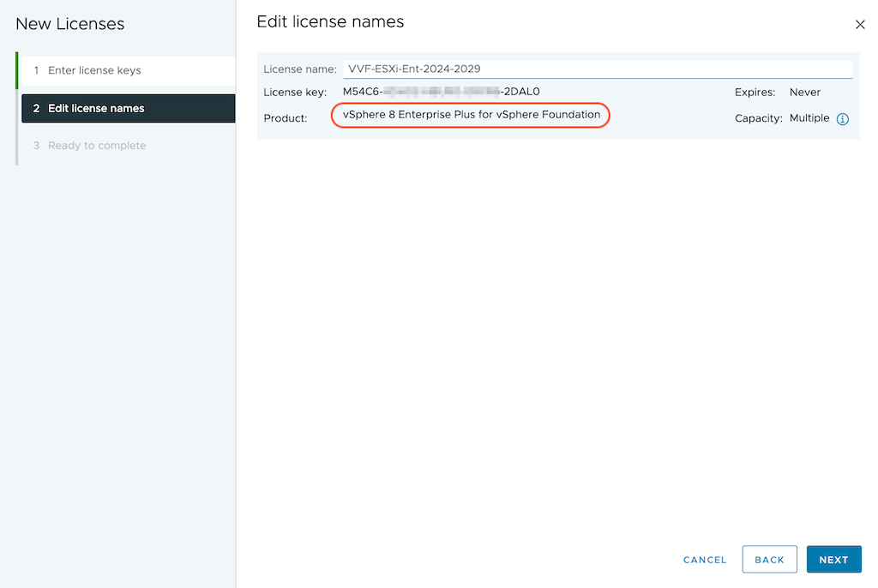Focus the License name text field
The width and height of the screenshot is (878, 588).
pos(597,69)
